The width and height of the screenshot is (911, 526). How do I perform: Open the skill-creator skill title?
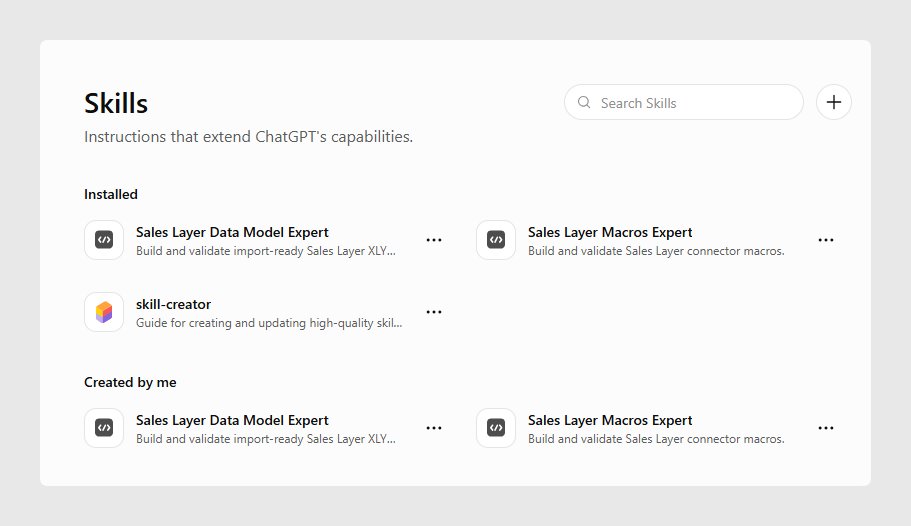coord(173,304)
